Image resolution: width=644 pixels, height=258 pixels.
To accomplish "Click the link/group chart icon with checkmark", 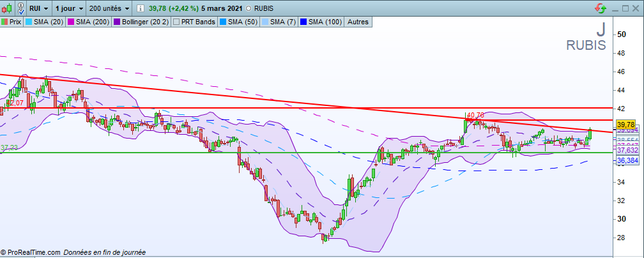I will (x=20, y=8).
